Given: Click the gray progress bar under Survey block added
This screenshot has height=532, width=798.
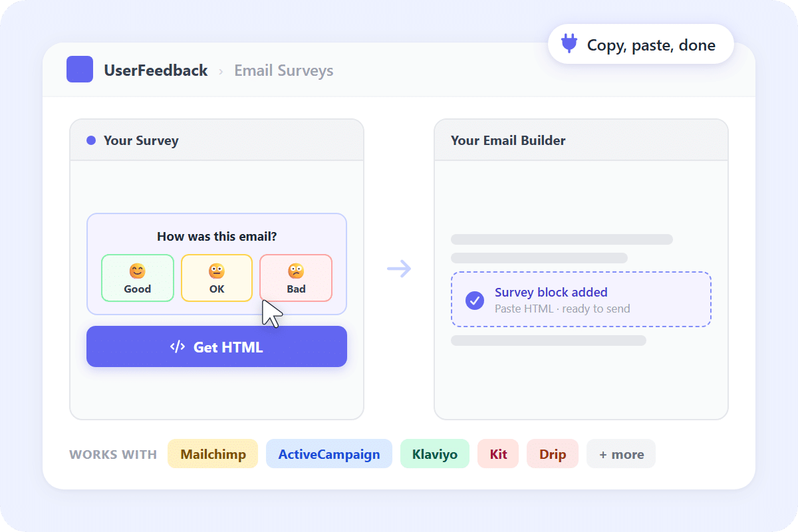Looking at the screenshot, I should click(x=549, y=340).
